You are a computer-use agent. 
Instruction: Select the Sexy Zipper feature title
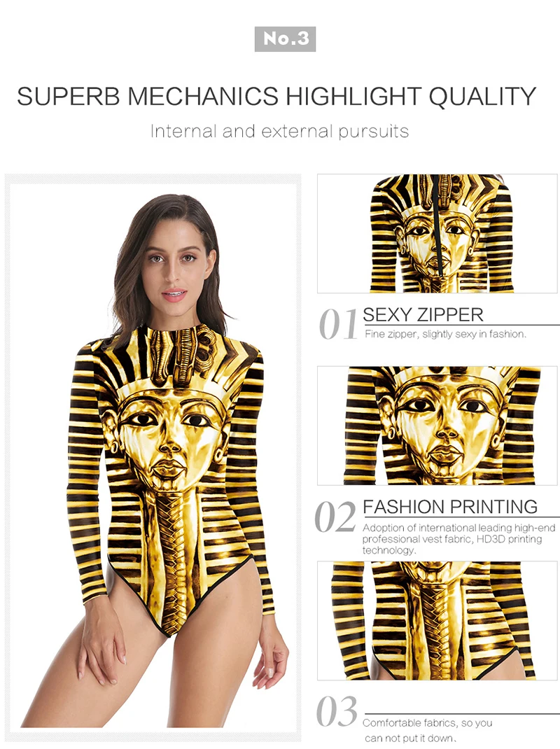click(x=423, y=315)
